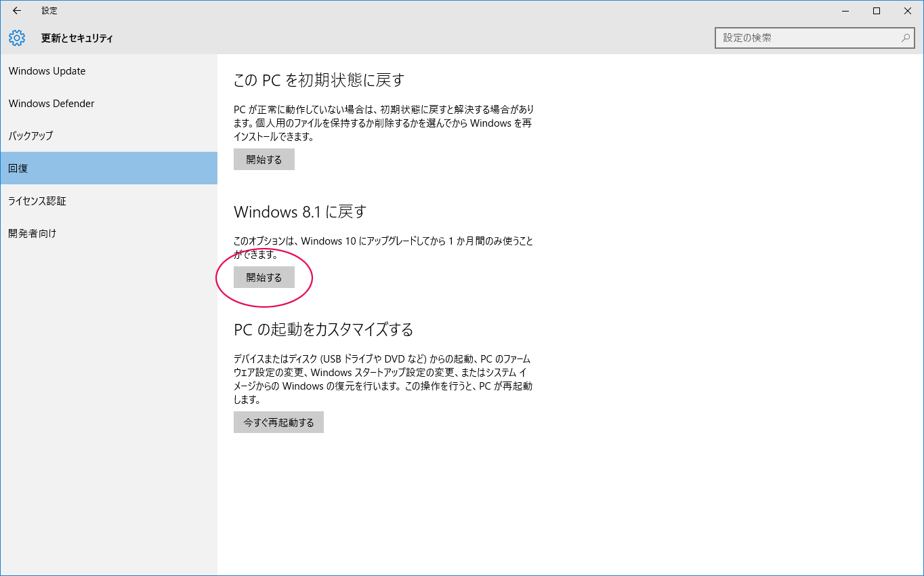Minimize the 設定 window
924x576 pixels.
(845, 10)
